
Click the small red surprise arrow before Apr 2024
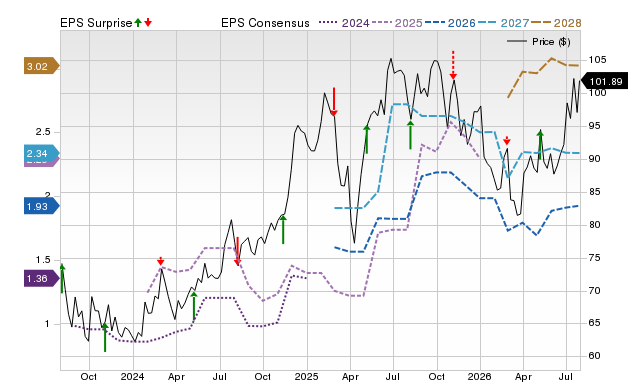[160, 261]
